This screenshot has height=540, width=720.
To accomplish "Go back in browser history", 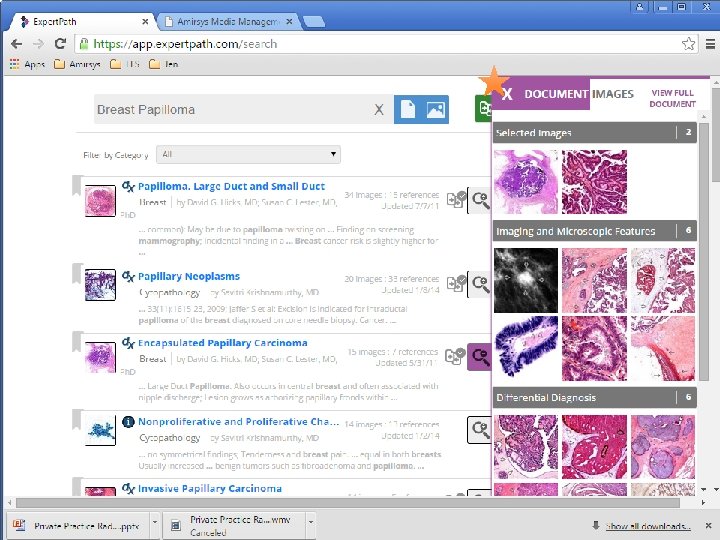I will pyautogui.click(x=17, y=44).
